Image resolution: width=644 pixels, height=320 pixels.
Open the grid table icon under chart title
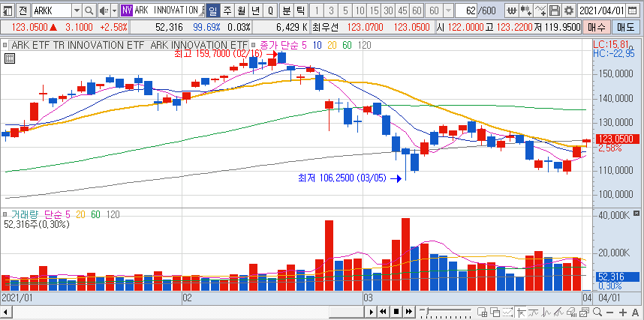pyautogui.click(x=10, y=58)
